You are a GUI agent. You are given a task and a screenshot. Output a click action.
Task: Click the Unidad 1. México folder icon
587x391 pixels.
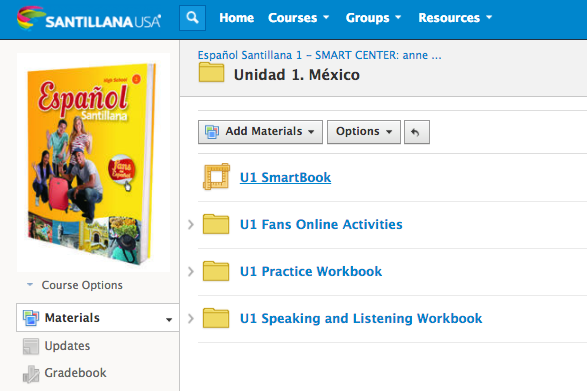point(212,72)
